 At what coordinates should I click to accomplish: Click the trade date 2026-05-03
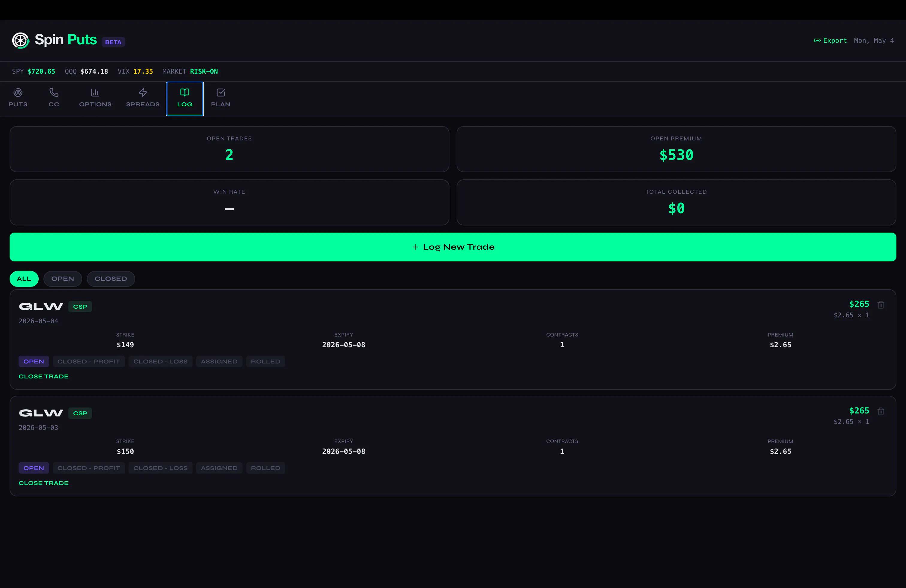[38, 428]
